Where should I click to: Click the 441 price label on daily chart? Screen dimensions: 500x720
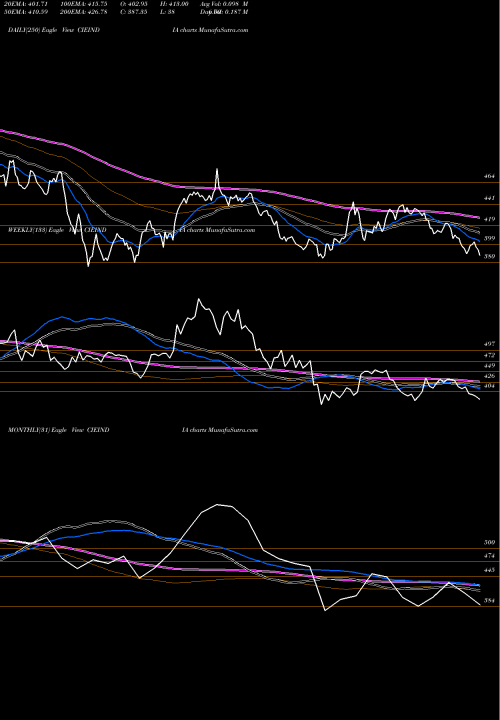(489, 198)
